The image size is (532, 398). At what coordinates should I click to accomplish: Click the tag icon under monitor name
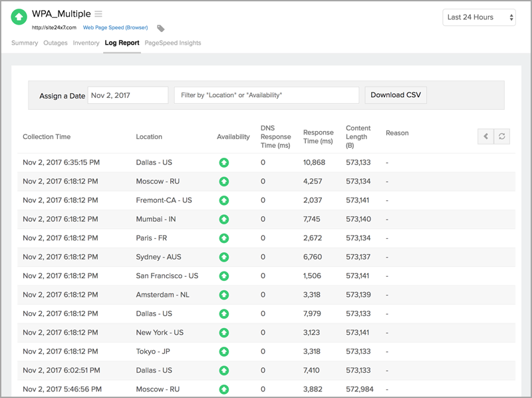point(161,29)
